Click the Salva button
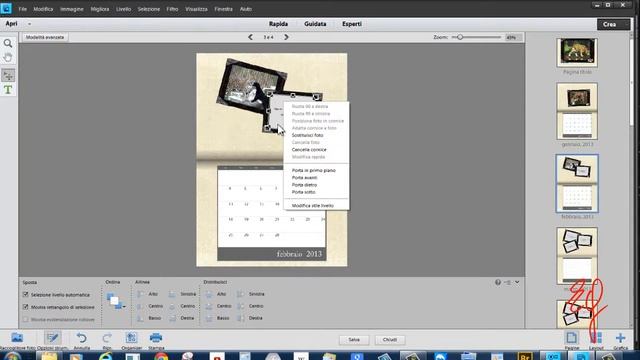 (354, 340)
